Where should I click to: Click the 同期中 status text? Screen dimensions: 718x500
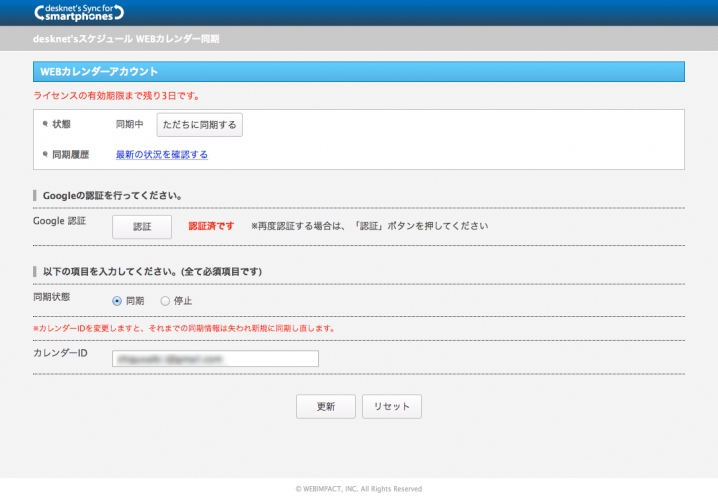(129, 124)
